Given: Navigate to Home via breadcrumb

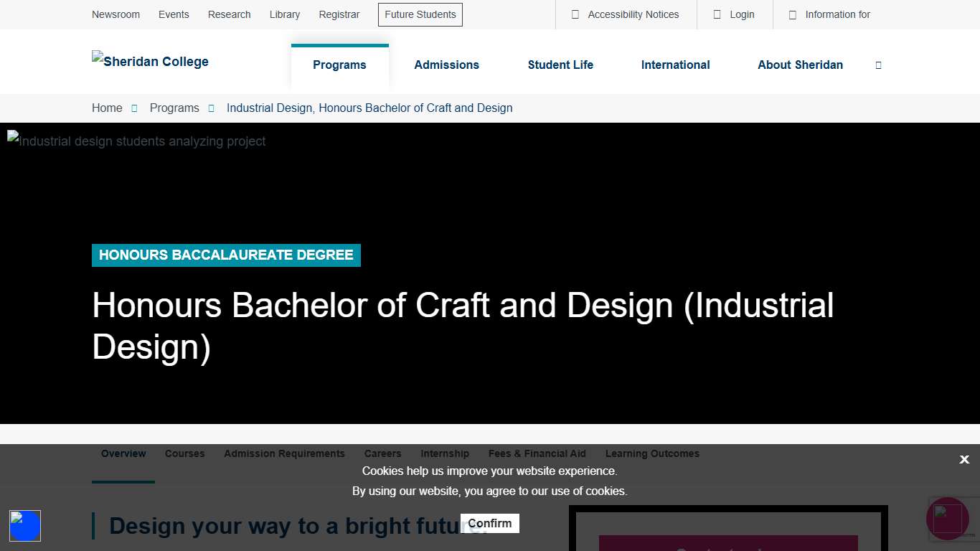Looking at the screenshot, I should (x=106, y=108).
